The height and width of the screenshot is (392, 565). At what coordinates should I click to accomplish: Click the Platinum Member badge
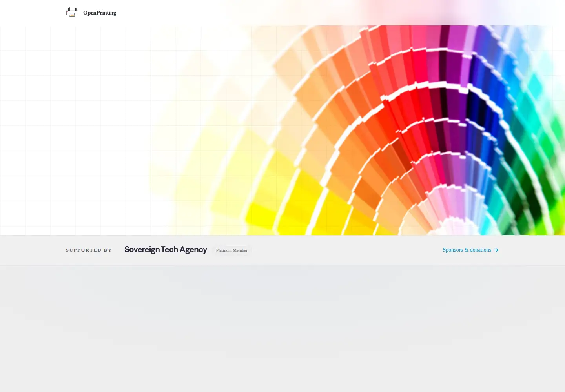(x=232, y=250)
